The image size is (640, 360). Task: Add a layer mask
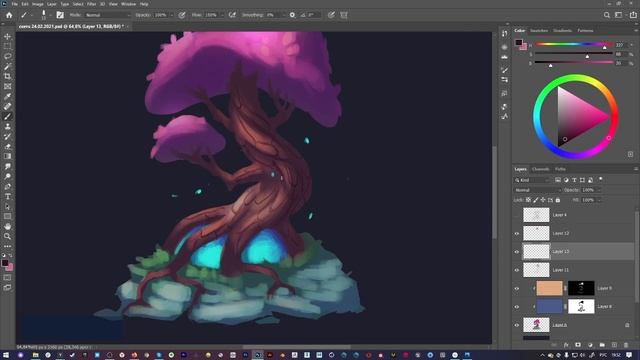[578, 345]
